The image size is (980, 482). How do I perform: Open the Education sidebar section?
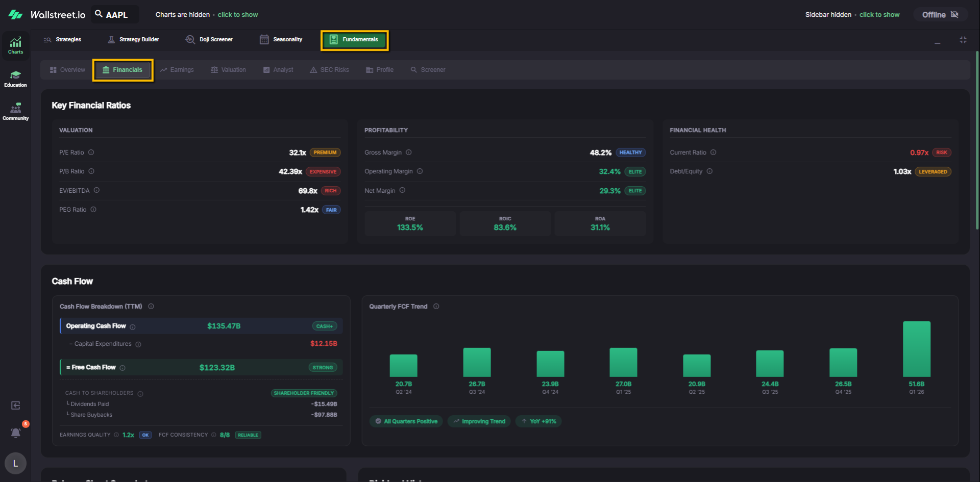(15, 79)
